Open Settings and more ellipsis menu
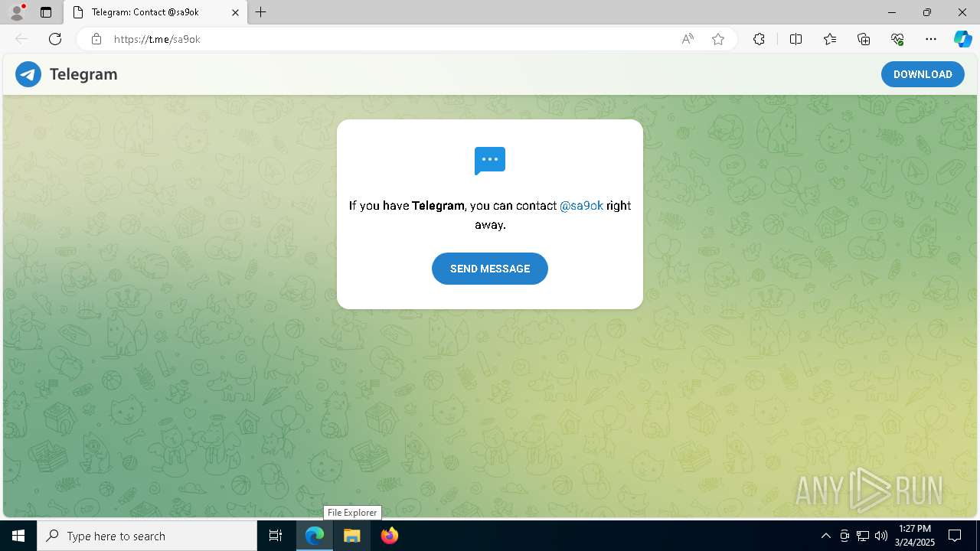Viewport: 980px width, 551px height. point(931,39)
